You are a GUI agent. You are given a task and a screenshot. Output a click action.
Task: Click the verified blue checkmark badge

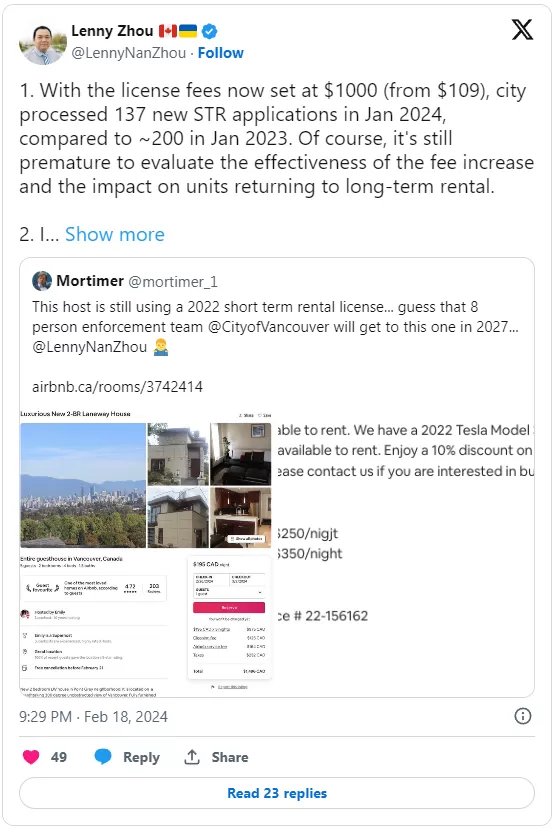coord(209,31)
